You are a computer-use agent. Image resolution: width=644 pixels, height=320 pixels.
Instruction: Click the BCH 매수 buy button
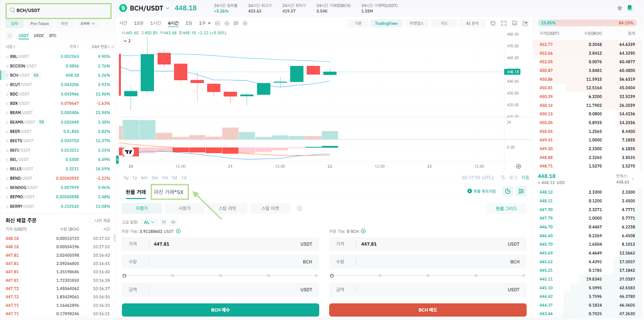point(221,310)
